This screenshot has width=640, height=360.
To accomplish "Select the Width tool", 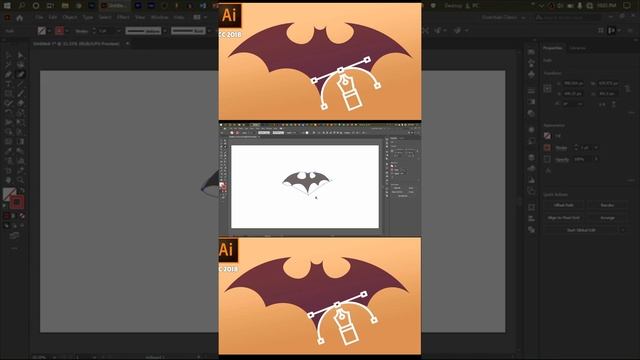I will [8, 122].
